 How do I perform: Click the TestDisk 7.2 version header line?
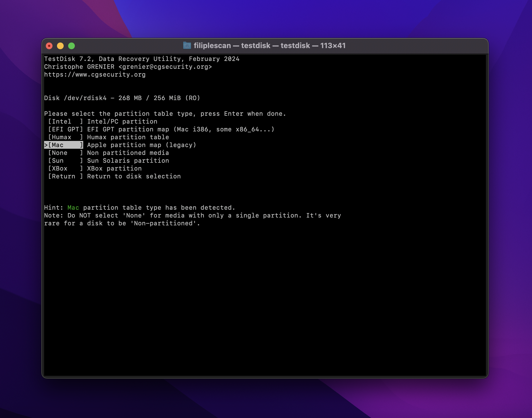[142, 59]
